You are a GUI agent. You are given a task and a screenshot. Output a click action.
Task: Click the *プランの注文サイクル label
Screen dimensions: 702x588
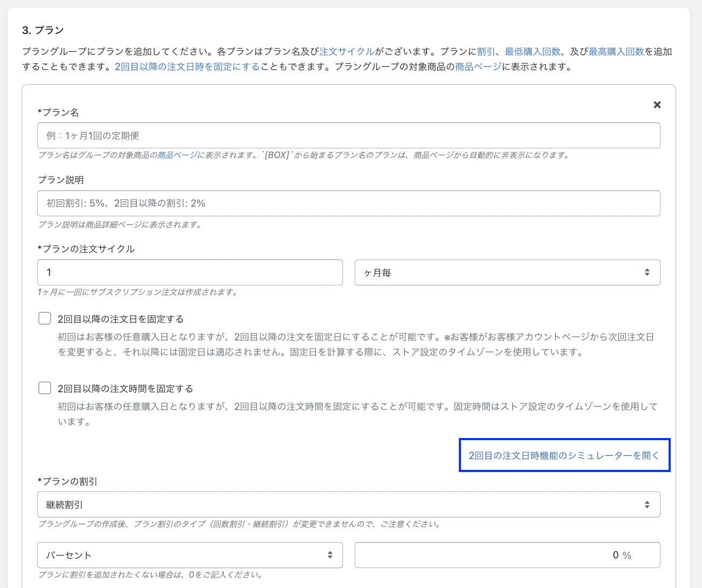tap(86, 249)
